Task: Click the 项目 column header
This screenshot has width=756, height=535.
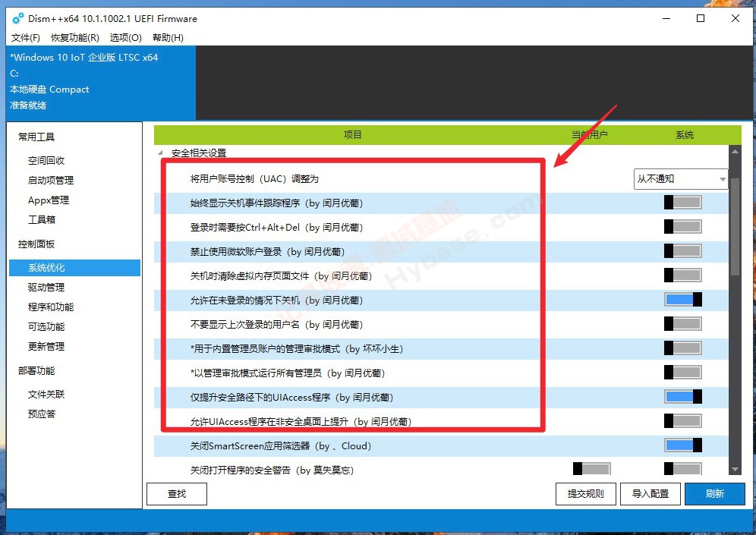Action: pos(352,135)
